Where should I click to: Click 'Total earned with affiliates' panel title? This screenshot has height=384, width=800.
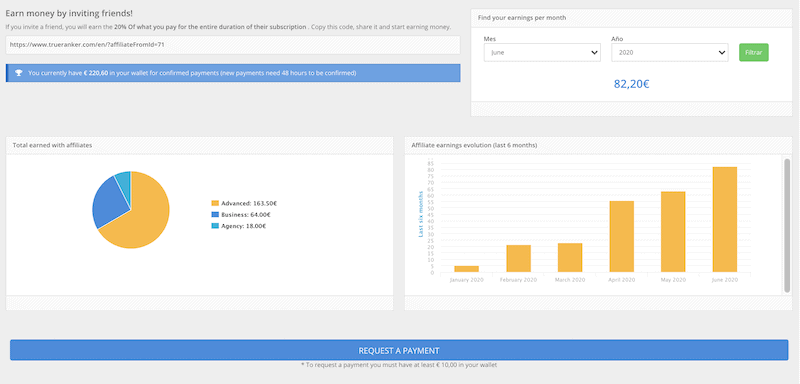pyautogui.click(x=52, y=145)
